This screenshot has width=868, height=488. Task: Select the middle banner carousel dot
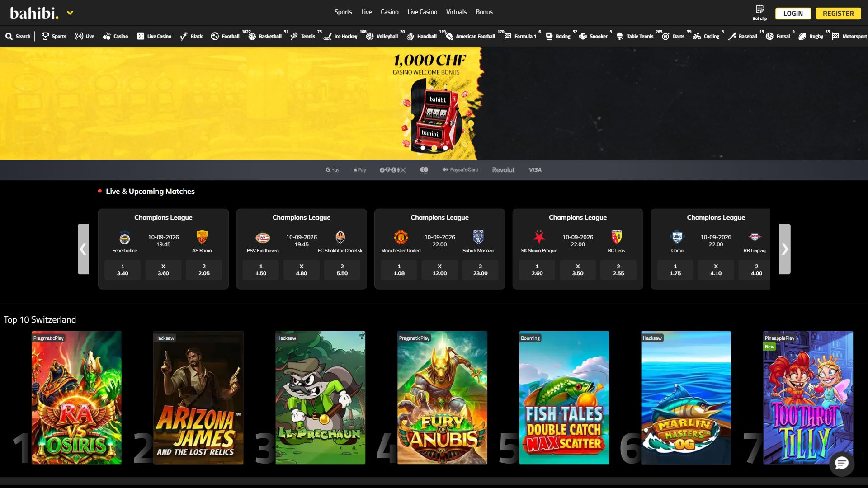click(x=434, y=148)
